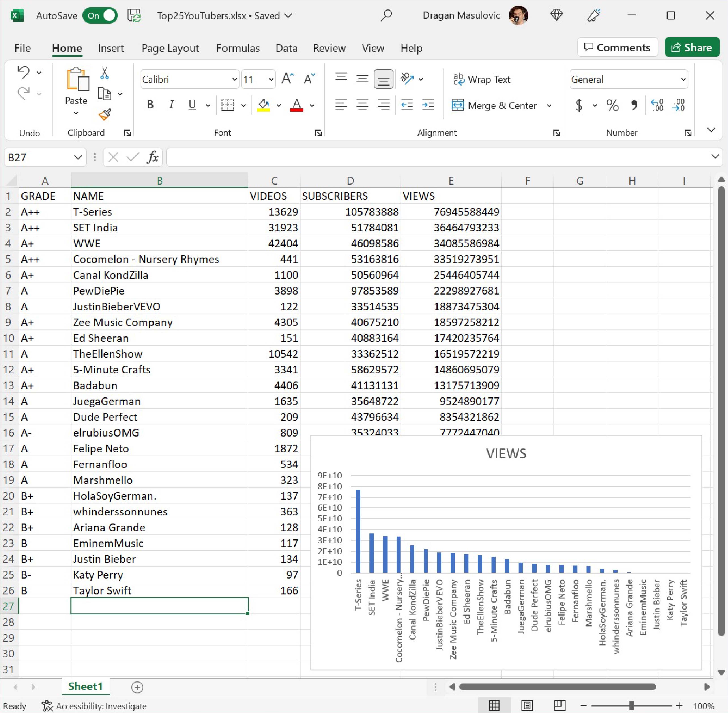The width and height of the screenshot is (728, 713).
Task: Toggle Wrap Text on selected cell
Action: pyautogui.click(x=482, y=79)
